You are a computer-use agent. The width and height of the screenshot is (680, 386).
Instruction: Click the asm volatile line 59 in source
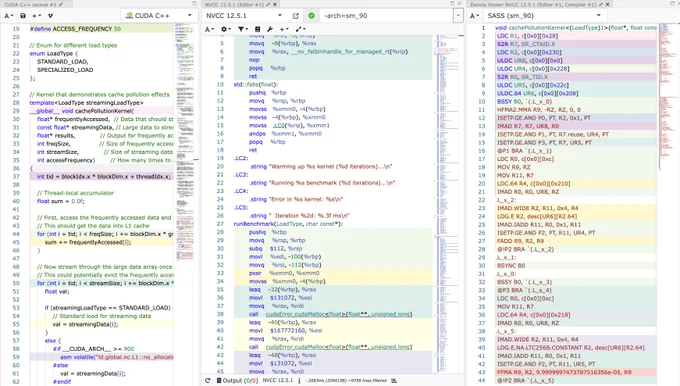click(101, 357)
